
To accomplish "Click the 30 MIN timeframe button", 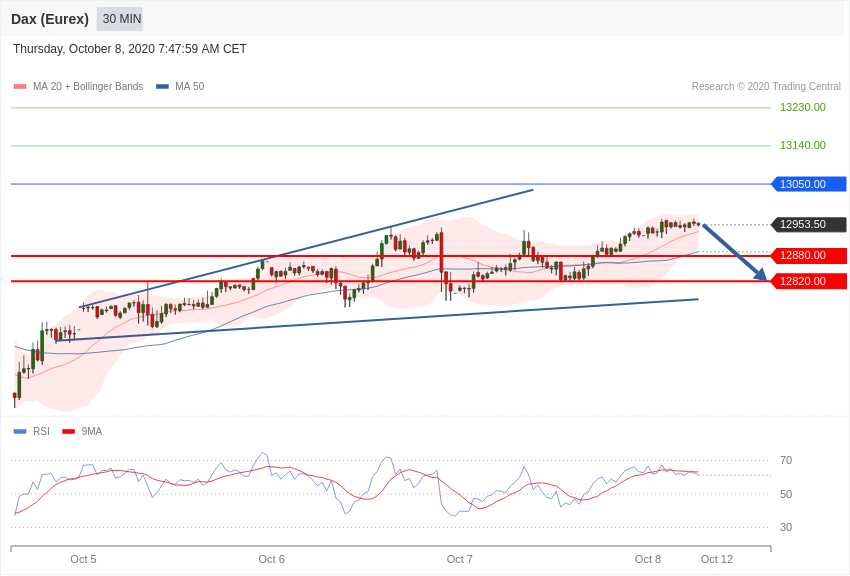I will pyautogui.click(x=121, y=19).
